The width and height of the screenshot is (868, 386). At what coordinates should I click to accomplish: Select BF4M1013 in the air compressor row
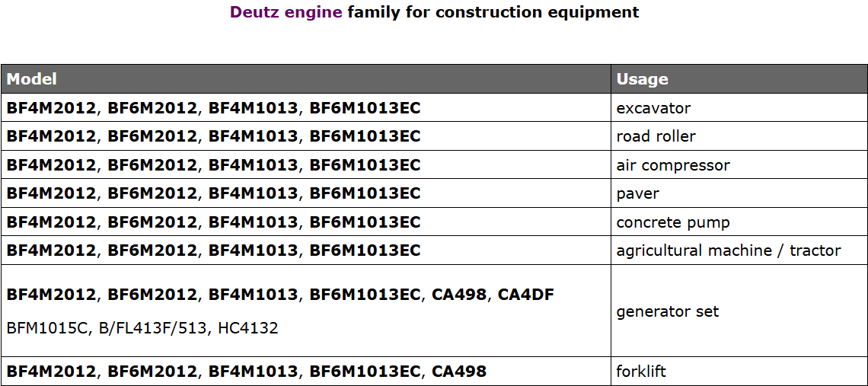point(253,165)
